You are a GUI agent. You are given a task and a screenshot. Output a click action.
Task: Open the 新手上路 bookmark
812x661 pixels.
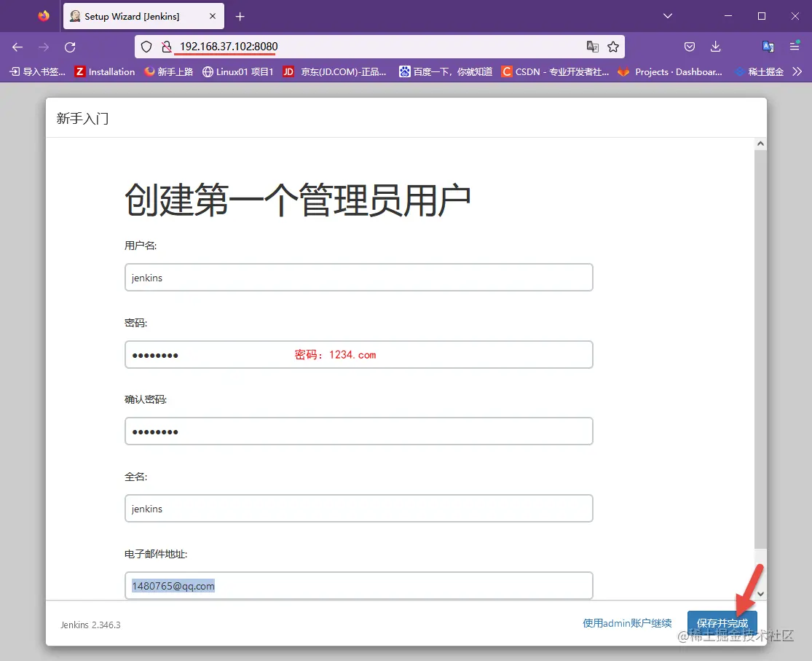169,71
